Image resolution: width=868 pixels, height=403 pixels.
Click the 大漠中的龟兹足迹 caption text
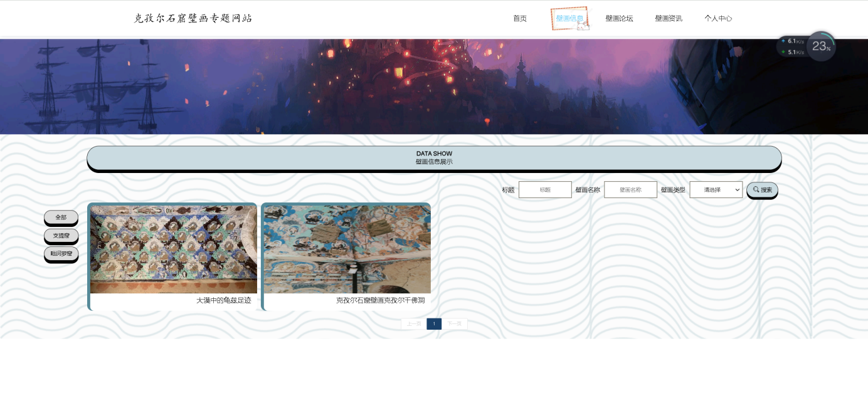[223, 300]
